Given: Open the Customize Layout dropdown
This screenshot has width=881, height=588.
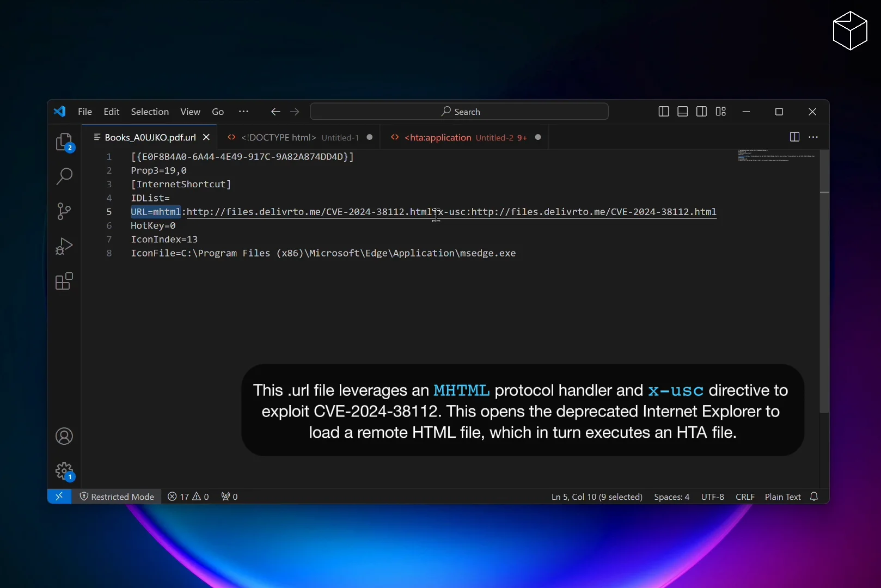Looking at the screenshot, I should (720, 111).
